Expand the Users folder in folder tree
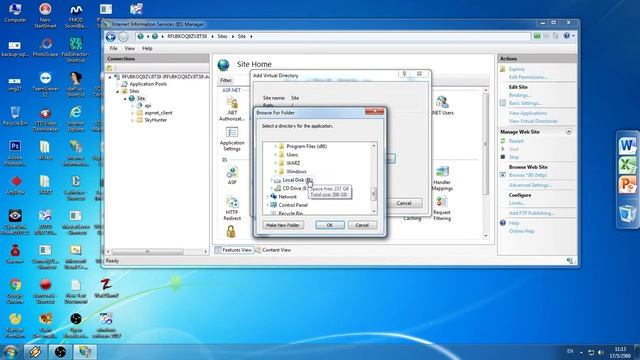Viewport: 640px width, 360px height. click(276, 155)
